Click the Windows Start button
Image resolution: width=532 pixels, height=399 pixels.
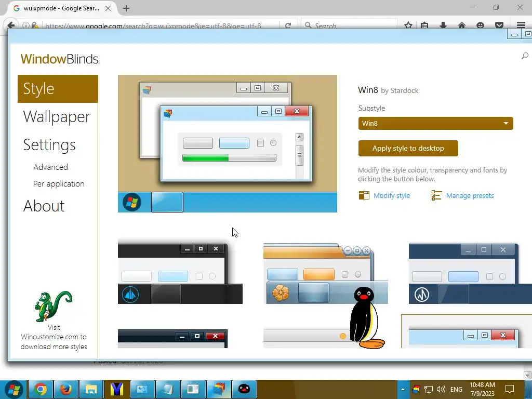coord(14,389)
